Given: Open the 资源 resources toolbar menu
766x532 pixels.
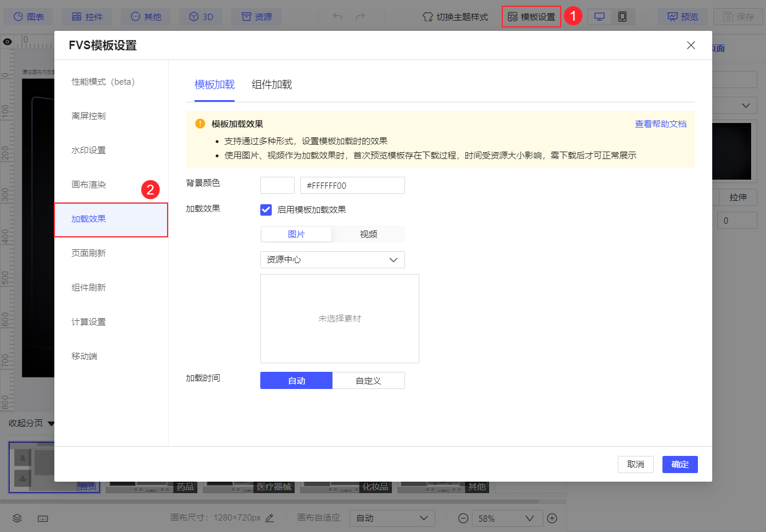Looking at the screenshot, I should tap(256, 17).
